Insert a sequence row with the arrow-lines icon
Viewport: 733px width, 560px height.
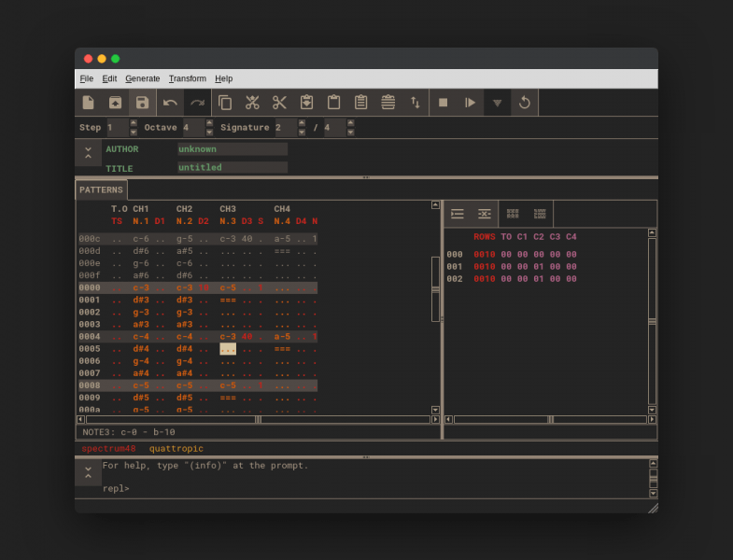458,214
